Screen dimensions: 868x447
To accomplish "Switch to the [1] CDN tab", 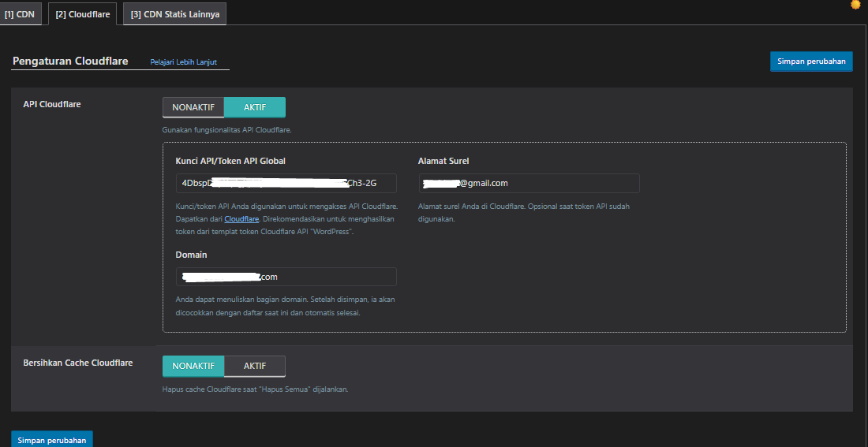I will 20,14.
